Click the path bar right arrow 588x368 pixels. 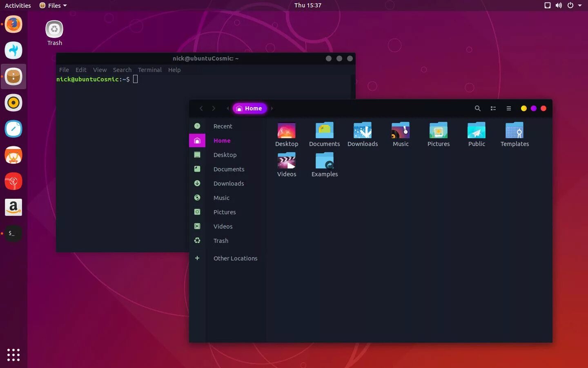[272, 108]
